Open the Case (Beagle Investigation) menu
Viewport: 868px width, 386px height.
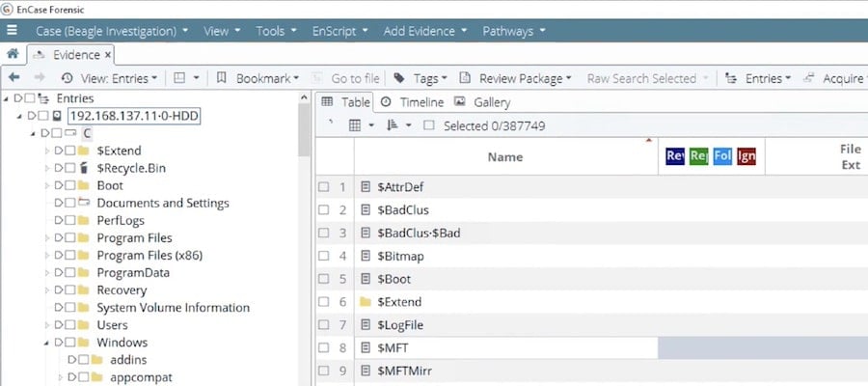pos(112,31)
